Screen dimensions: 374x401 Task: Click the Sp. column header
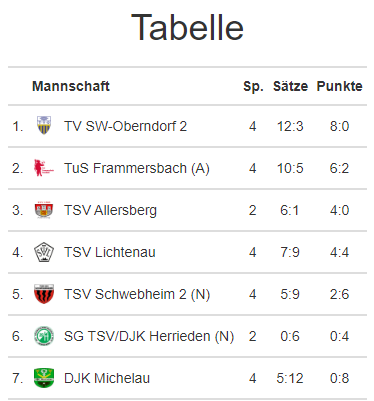(253, 87)
